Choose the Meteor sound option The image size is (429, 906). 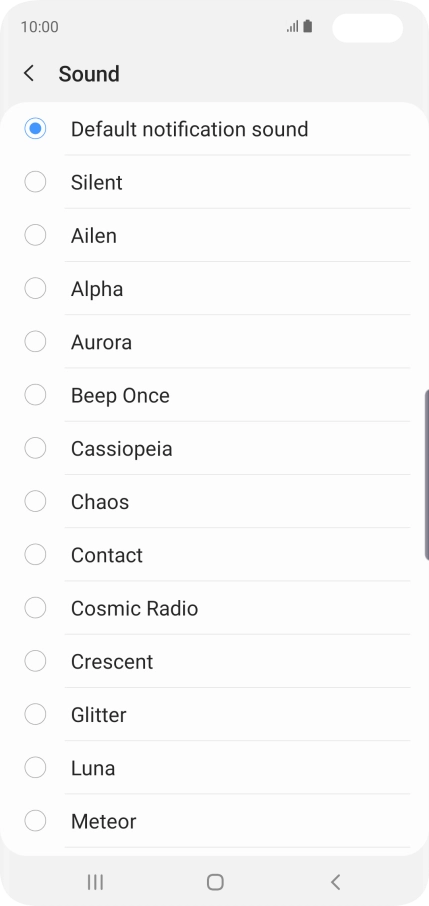click(214, 821)
